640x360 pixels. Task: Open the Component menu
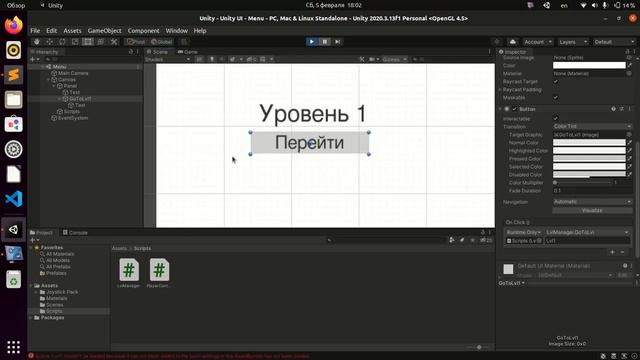pyautogui.click(x=143, y=31)
